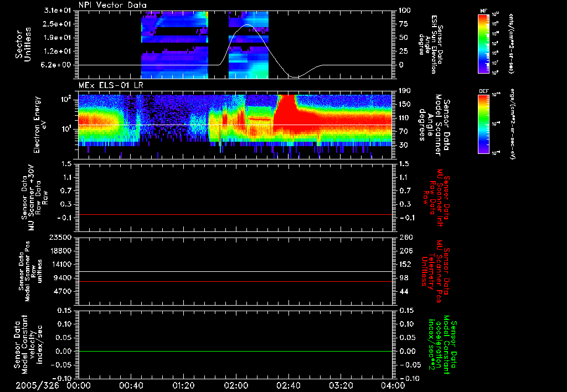Click the 23500 scanner position tick label
Screen dimensions: 567x392
(61, 237)
